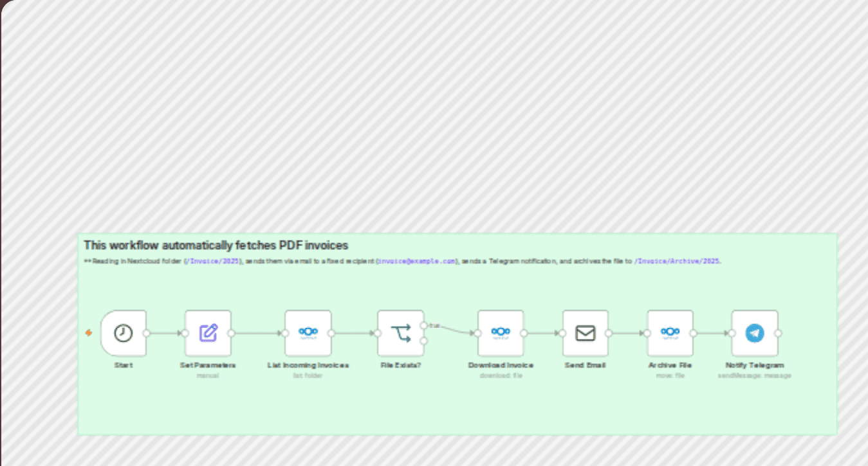Click the Set Parameters output connector

click(x=231, y=333)
